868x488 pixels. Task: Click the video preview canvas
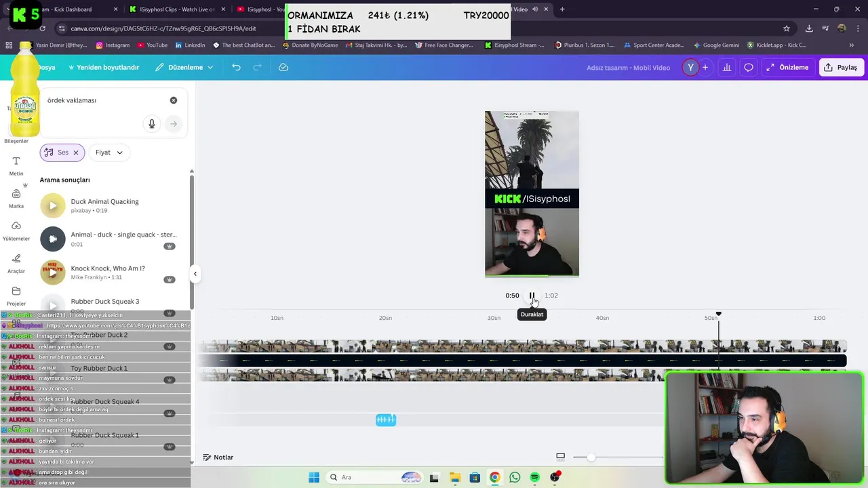(532, 194)
